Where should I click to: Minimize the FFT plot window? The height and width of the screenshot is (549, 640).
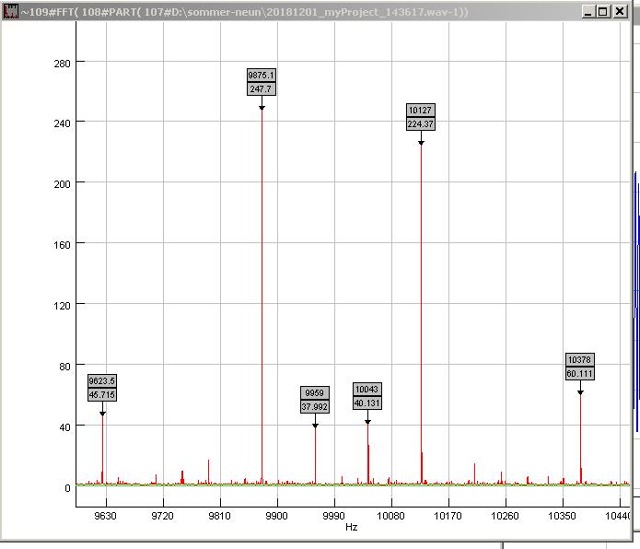tap(587, 10)
